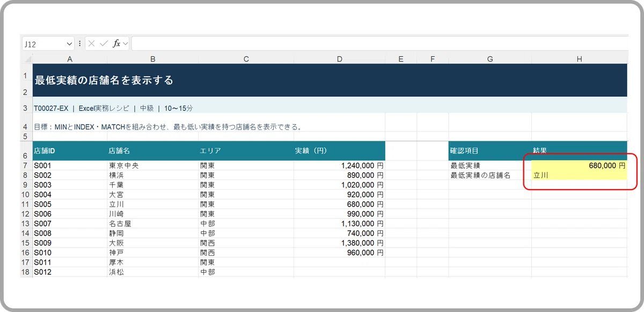Image resolution: width=644 pixels, height=312 pixels.
Task: Click the Enter checkmark icon in formula bar
Action: coord(104,43)
